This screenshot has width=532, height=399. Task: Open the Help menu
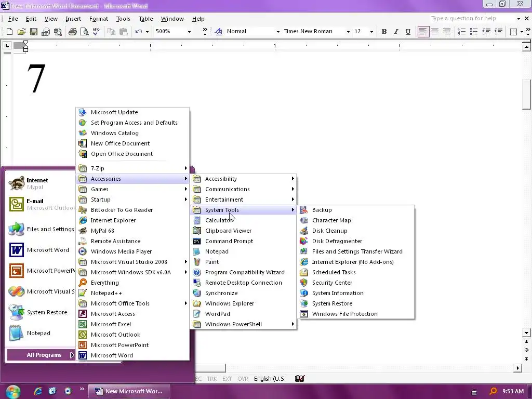point(198,19)
